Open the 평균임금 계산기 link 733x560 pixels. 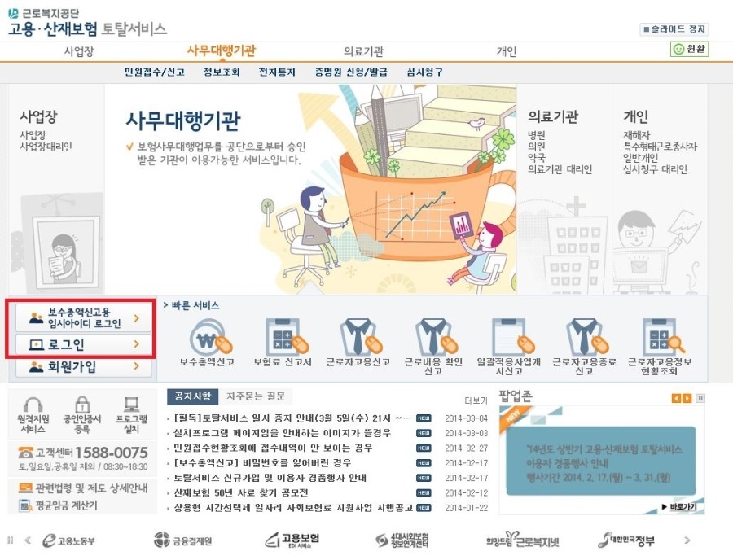point(58,505)
